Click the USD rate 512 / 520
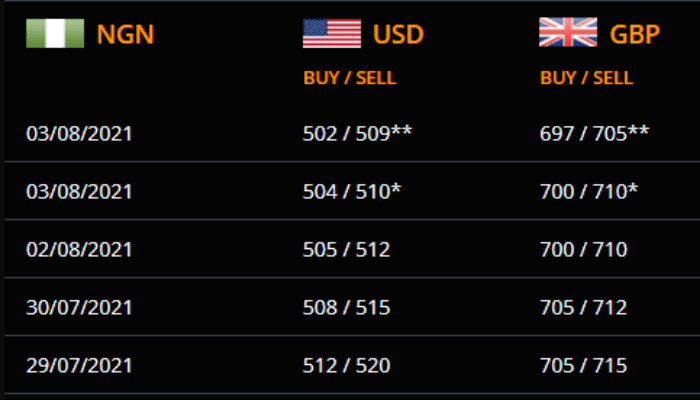700x400 pixels. point(346,364)
